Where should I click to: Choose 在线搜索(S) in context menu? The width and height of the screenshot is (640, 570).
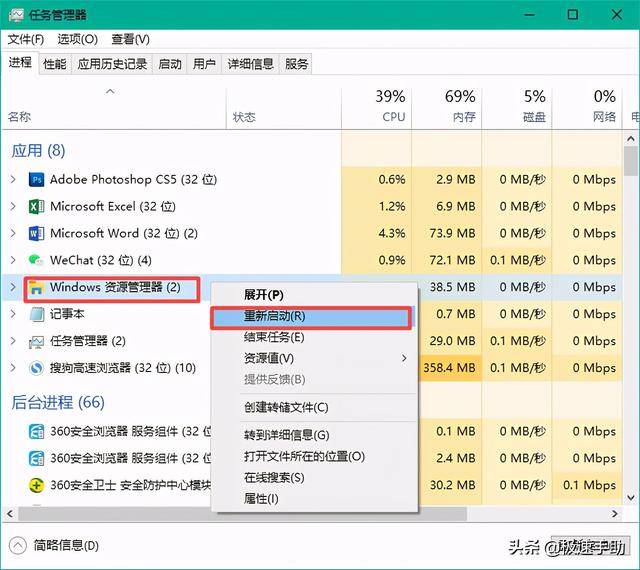[314, 478]
